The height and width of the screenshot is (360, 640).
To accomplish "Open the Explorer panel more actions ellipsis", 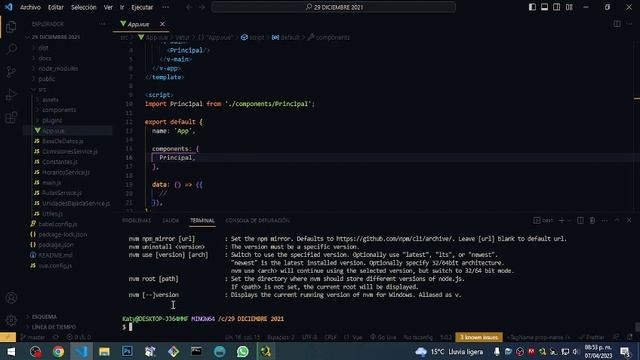I will tap(102, 24).
